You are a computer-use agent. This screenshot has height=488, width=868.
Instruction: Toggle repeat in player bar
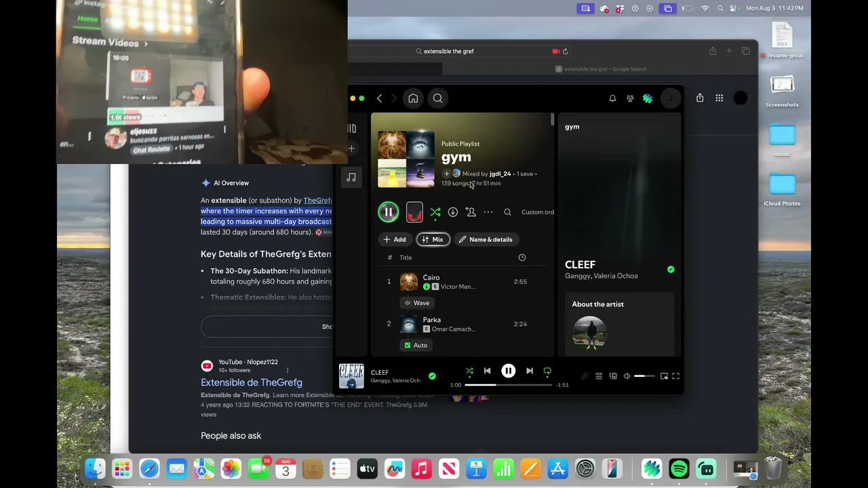click(x=547, y=371)
